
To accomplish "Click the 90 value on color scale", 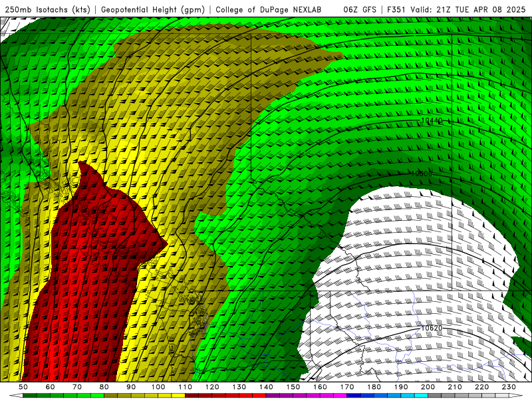I will coord(131,387).
